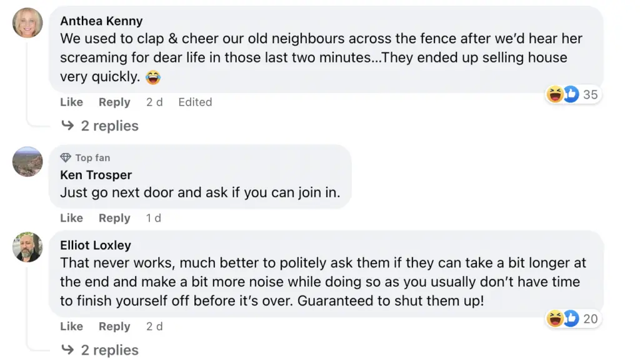
Task: Click Anthea Kenny's profile picture
Action: click(x=28, y=23)
